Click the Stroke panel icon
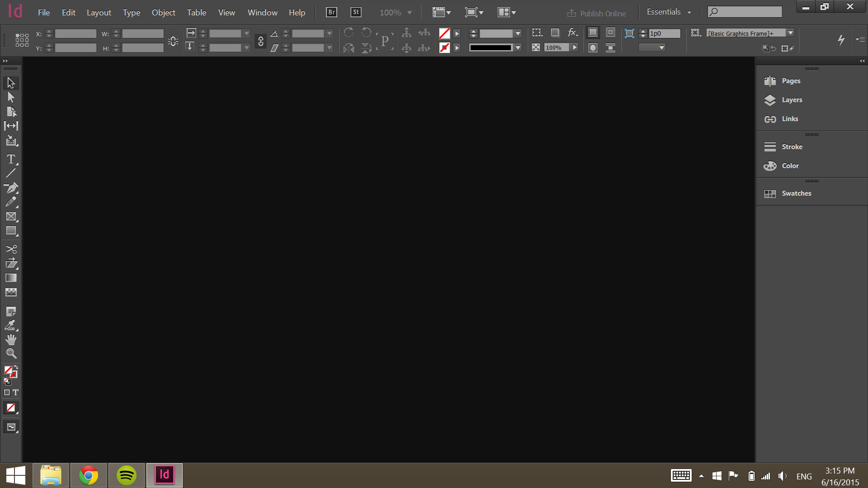The height and width of the screenshot is (488, 868). pos(769,146)
